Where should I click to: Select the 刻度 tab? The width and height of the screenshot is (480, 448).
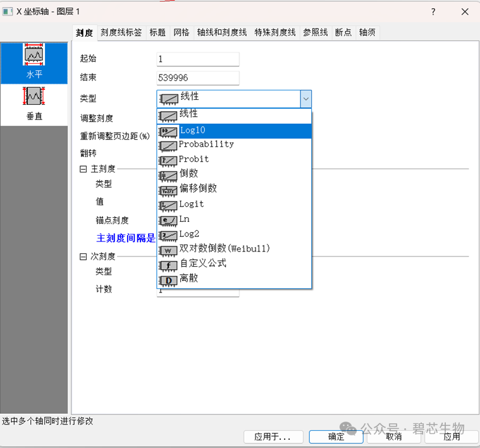(x=85, y=33)
